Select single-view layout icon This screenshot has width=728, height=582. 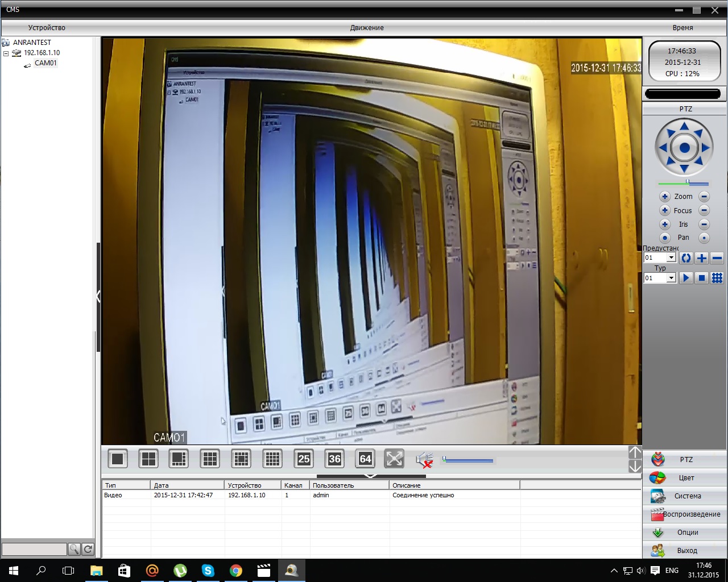(x=118, y=459)
